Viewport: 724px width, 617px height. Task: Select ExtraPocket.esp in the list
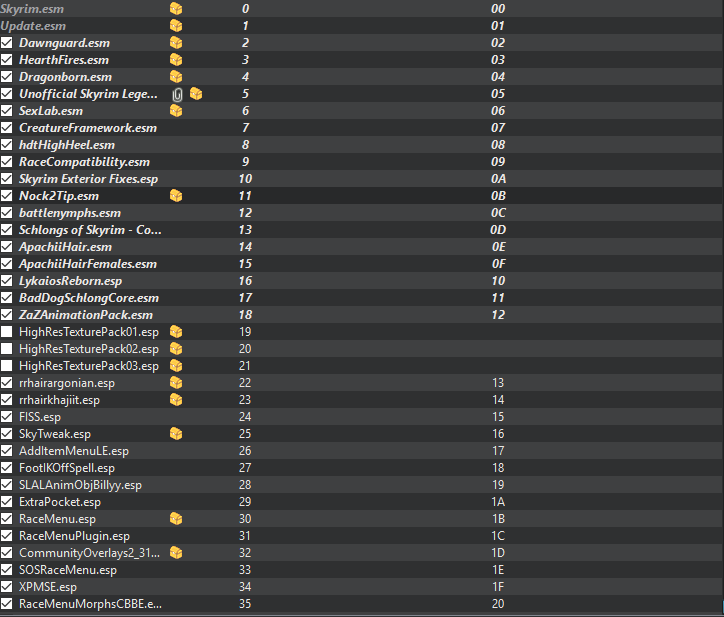[x=60, y=502]
